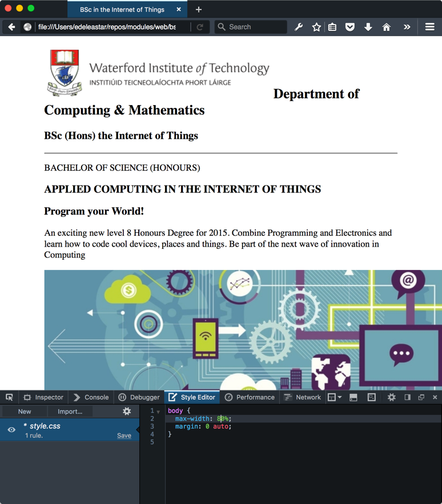Toggle responsive design mode icon

pos(372,397)
